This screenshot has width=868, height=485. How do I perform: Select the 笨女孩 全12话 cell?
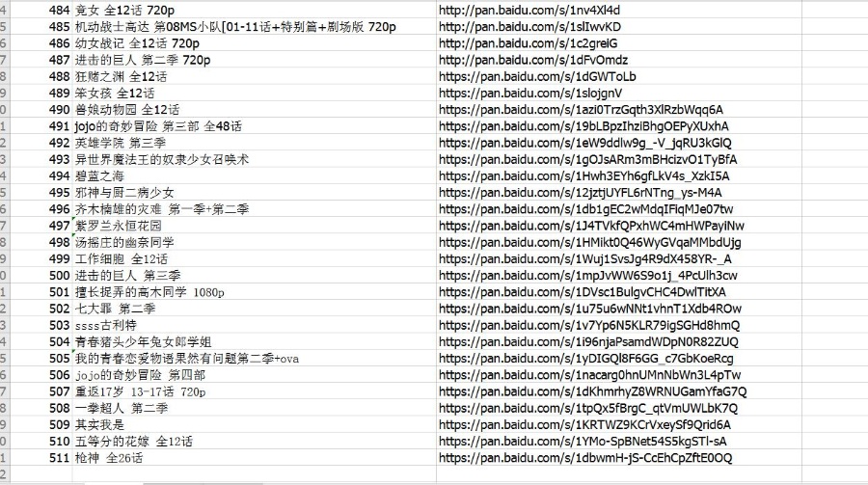coord(254,93)
